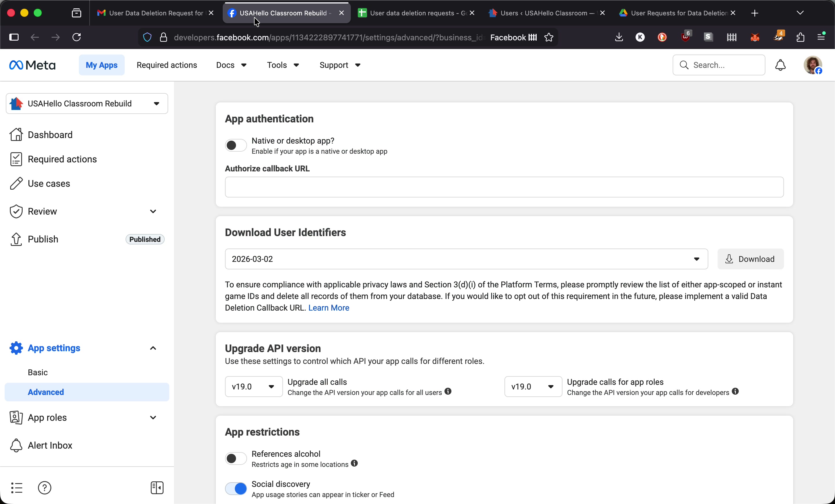The width and height of the screenshot is (835, 504).
Task: Open the 2026-03-02 date dropdown
Action: point(466,259)
